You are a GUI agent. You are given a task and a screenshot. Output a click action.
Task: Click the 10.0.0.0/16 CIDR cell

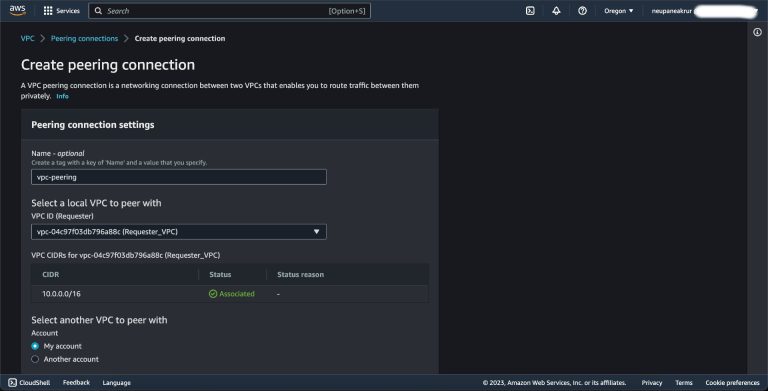(61, 294)
